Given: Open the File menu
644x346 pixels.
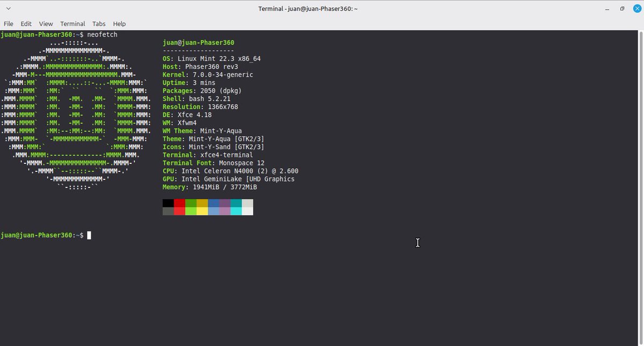Looking at the screenshot, I should 9,24.
